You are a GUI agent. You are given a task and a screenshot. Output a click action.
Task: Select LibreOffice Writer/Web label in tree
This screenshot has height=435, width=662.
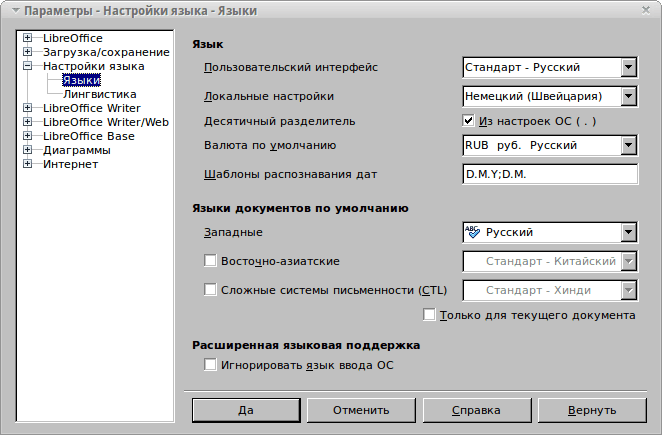(106, 122)
